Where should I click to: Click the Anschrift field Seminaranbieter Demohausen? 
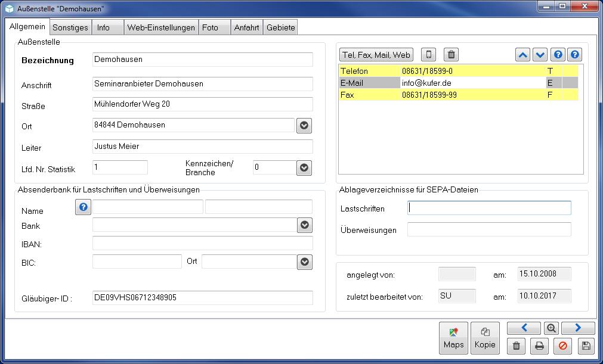pyautogui.click(x=203, y=84)
